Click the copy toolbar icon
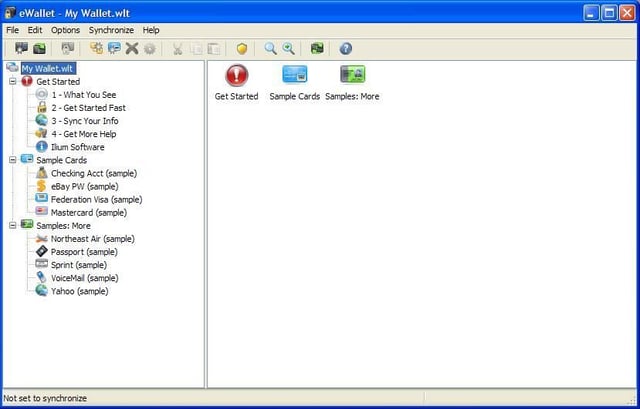Viewport: 640px width, 409px height. pos(196,49)
